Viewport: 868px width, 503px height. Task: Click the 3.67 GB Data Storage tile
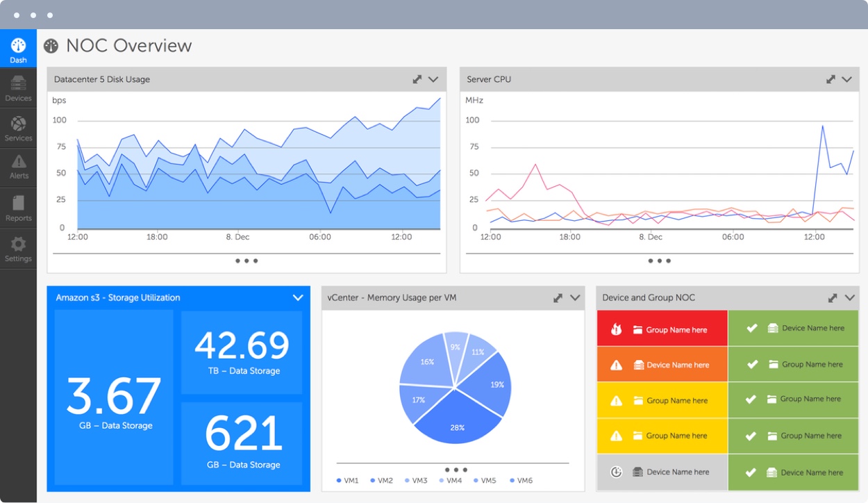114,397
